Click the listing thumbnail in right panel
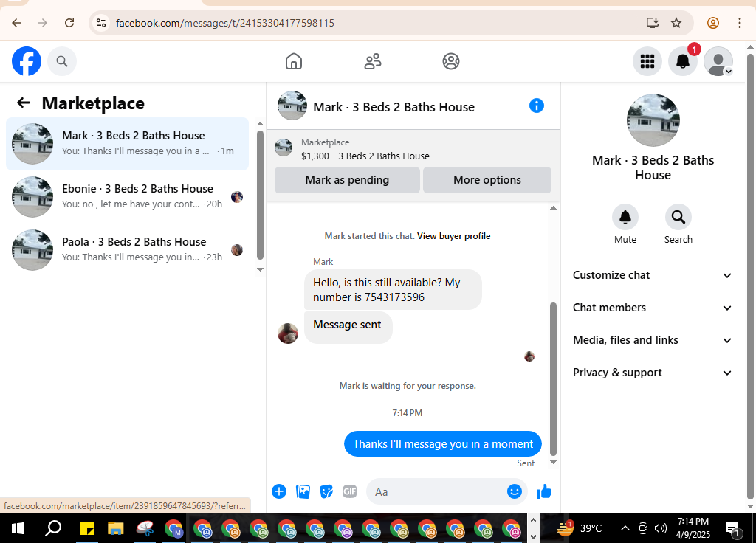Viewport: 756px width, 543px height. pos(653,120)
